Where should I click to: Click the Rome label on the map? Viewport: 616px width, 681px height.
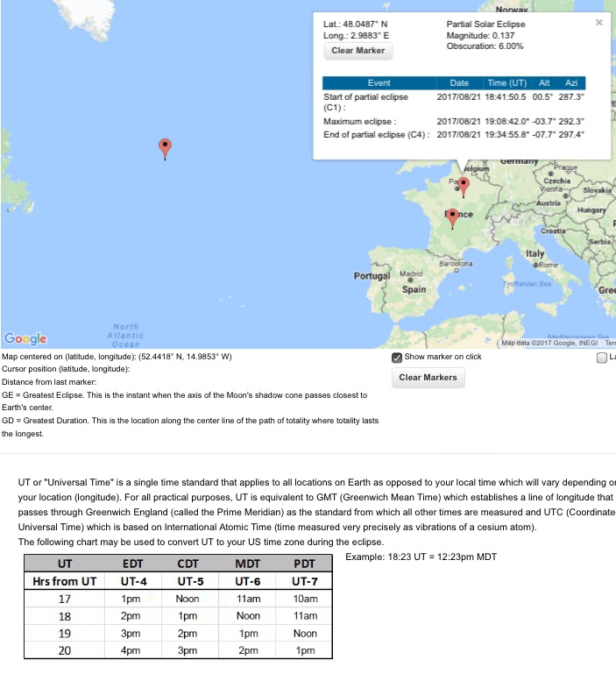coord(549,265)
